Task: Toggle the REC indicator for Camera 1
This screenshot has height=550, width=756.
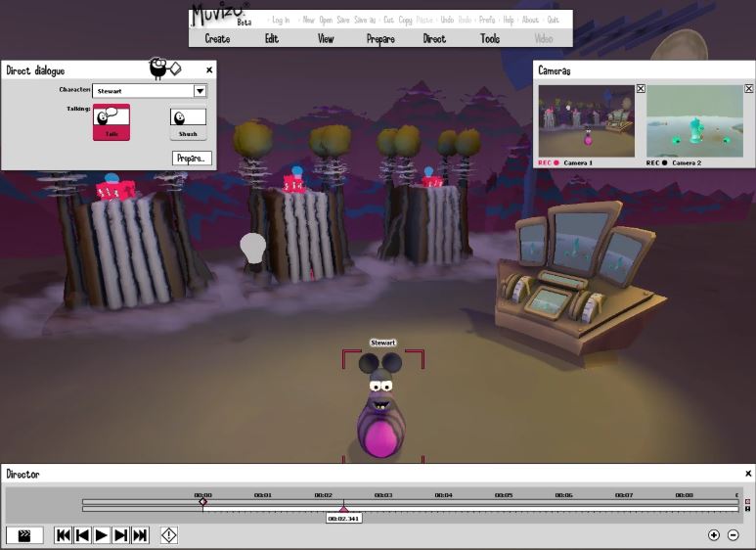Action: 556,163
